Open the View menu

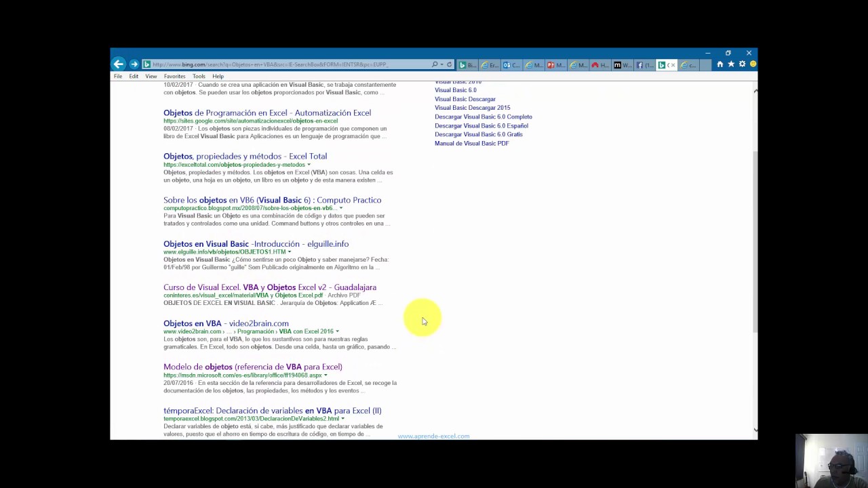pos(151,77)
